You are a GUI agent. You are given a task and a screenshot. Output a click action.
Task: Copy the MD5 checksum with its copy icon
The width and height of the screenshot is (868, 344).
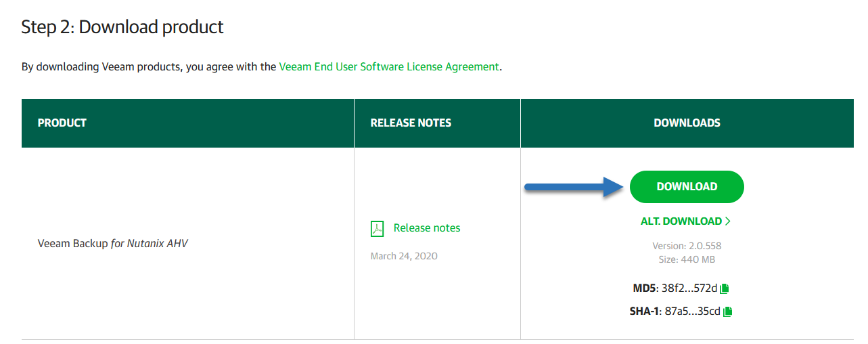(x=725, y=288)
